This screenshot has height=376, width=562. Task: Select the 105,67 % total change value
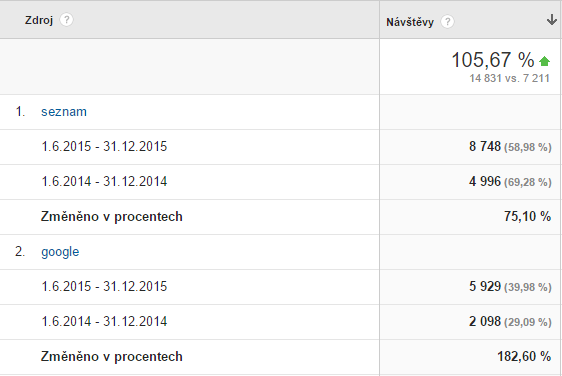pyautogui.click(x=493, y=60)
